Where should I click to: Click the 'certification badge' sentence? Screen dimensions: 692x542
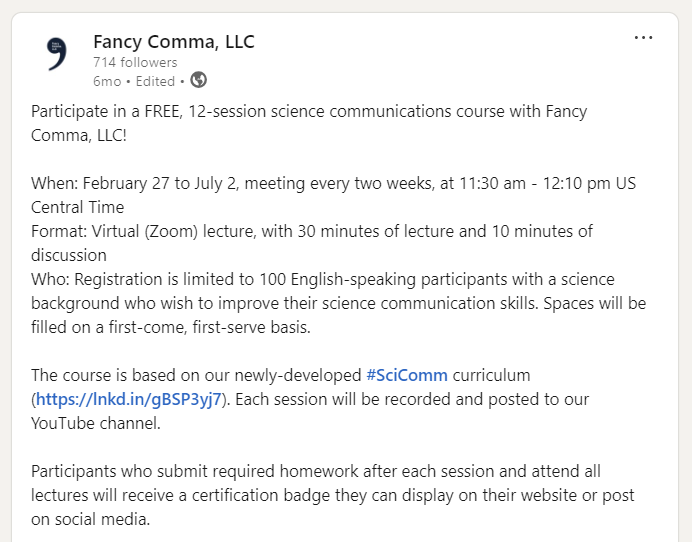332,495
